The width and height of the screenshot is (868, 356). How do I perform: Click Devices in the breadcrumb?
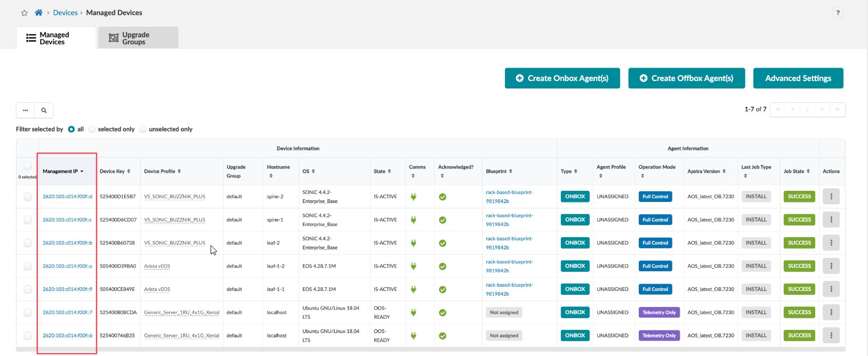point(65,13)
